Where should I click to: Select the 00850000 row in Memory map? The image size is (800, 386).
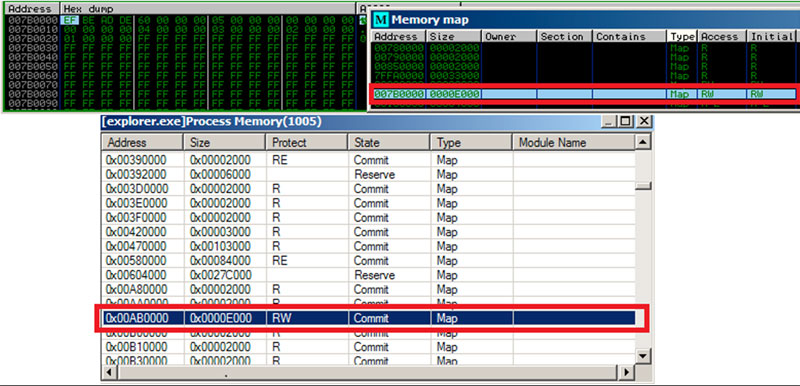[584, 66]
